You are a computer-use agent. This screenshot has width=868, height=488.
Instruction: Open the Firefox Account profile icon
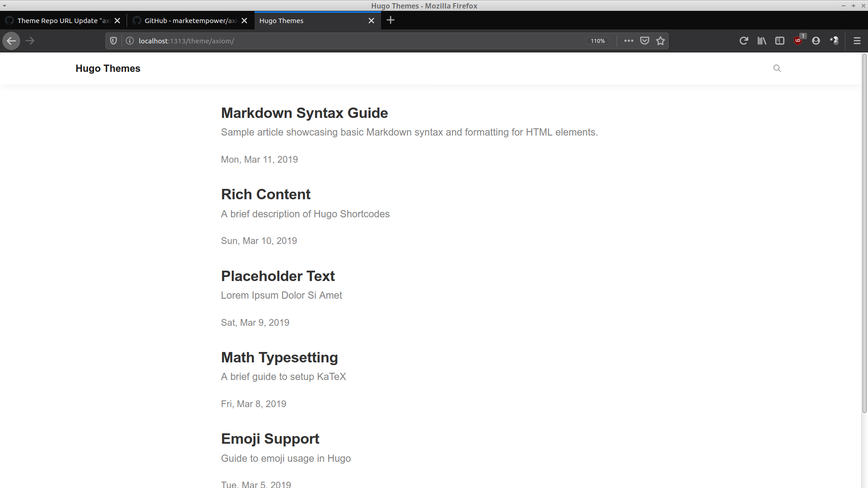pos(816,41)
